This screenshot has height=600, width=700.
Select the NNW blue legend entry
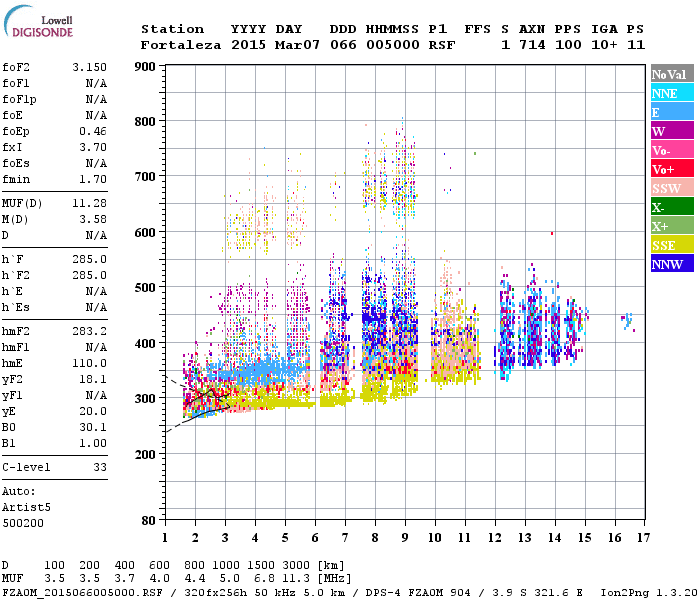pos(671,264)
